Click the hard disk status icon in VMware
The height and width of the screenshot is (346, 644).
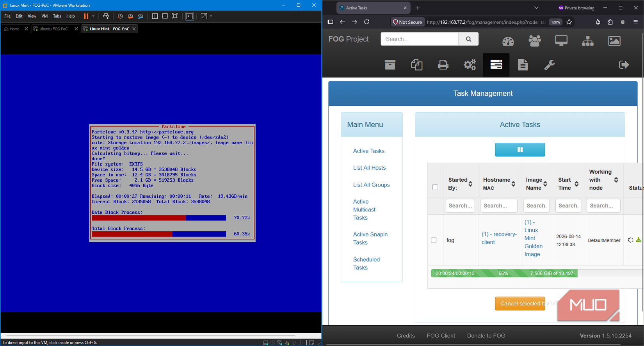click(x=265, y=342)
